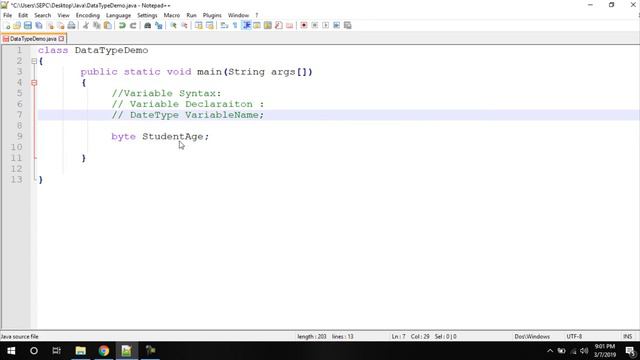Click the volume speaker tray icon
Image resolution: width=640 pixels, height=360 pixels.
coord(584,351)
